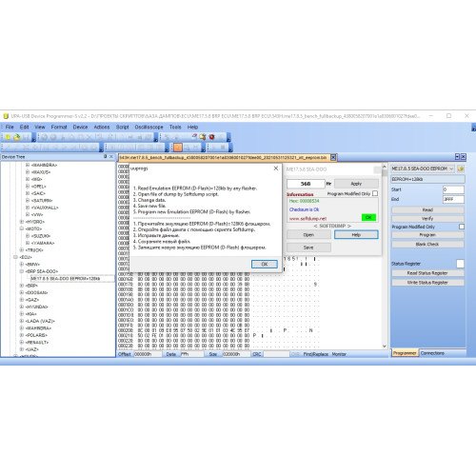This screenshot has width=476, height=476.
Task: Expand the HYUNDAI tree node
Action: [x=22, y=307]
